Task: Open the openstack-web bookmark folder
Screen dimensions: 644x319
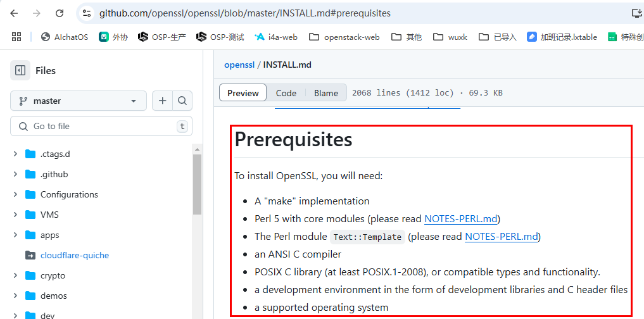Action: pos(344,37)
